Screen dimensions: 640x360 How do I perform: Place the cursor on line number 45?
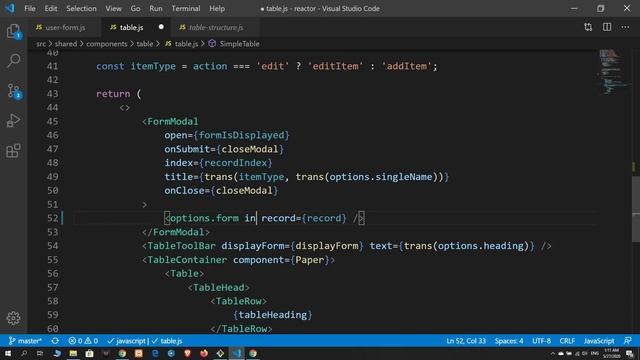pos(53,122)
